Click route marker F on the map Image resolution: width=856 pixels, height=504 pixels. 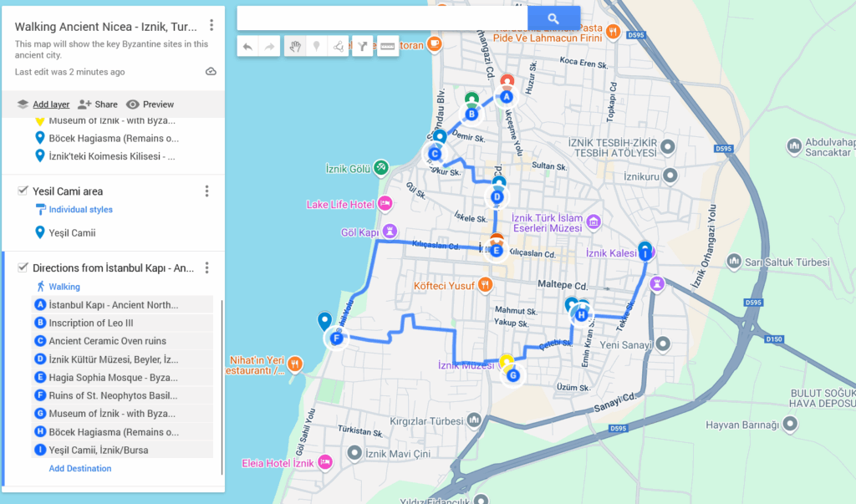point(336,339)
